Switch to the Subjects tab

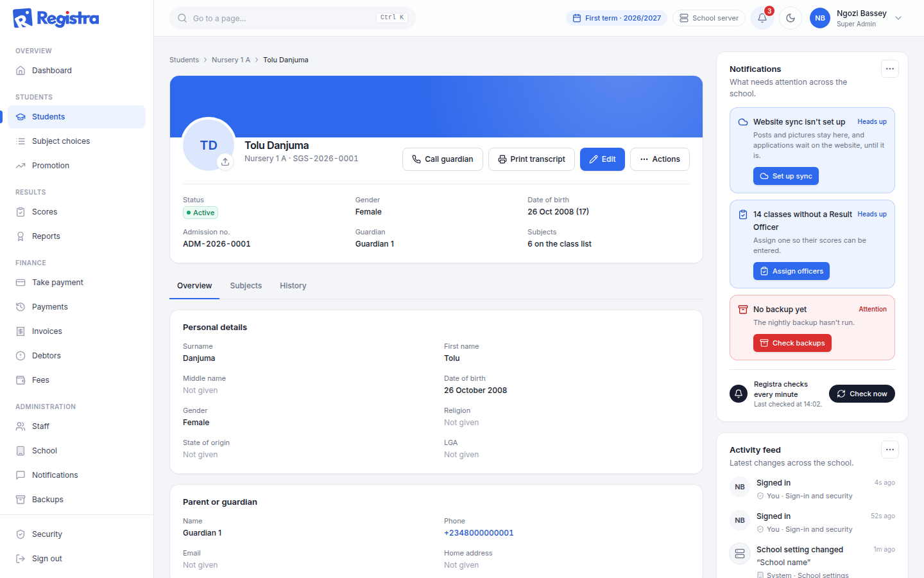[246, 286]
